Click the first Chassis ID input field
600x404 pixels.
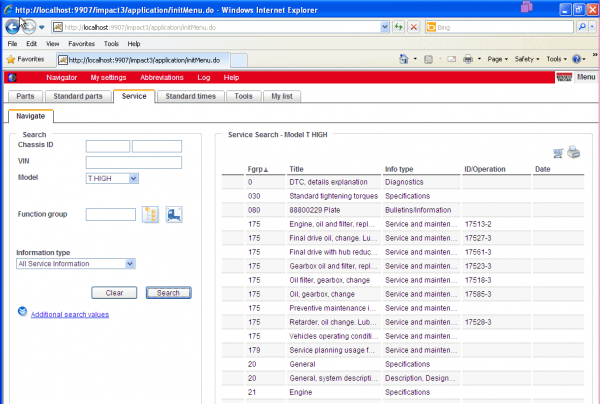108,146
